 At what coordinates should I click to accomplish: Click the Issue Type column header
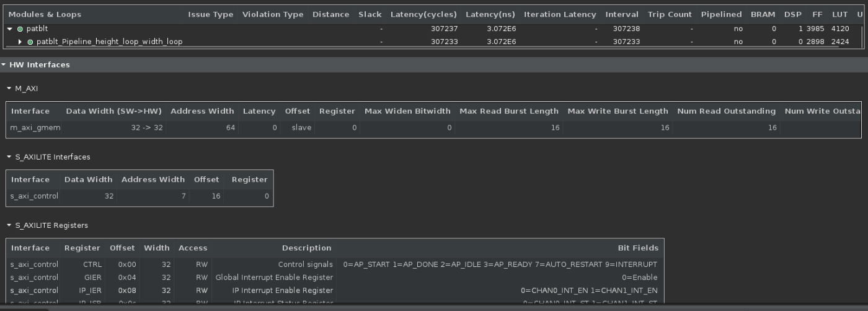211,14
